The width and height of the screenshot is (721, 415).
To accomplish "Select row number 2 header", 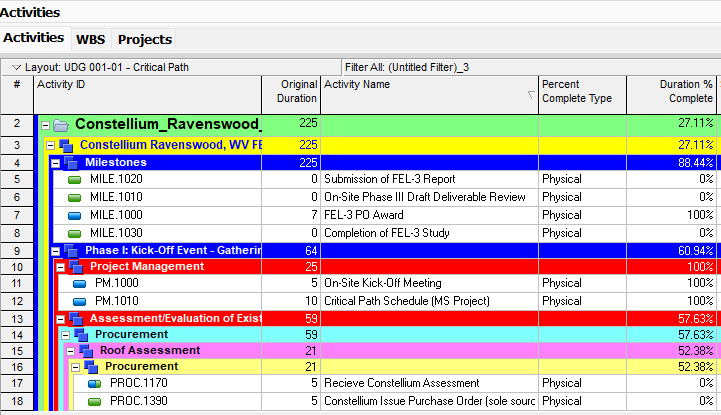I will point(17,124).
